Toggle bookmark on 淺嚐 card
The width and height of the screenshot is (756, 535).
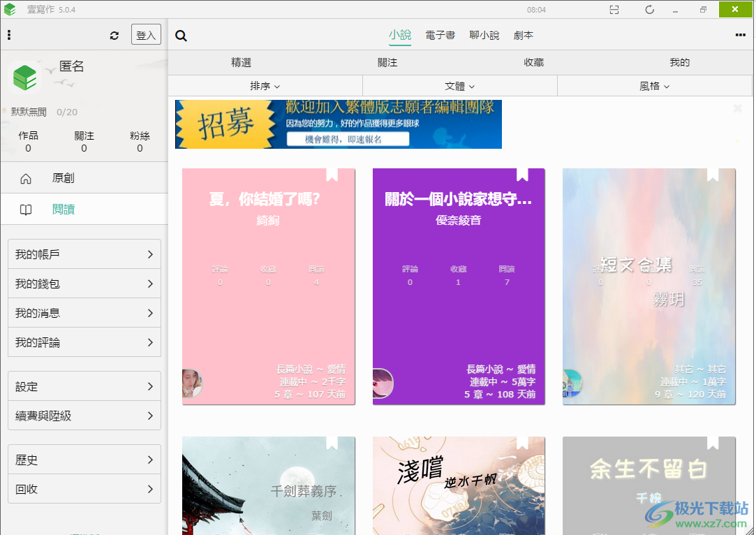(x=522, y=443)
